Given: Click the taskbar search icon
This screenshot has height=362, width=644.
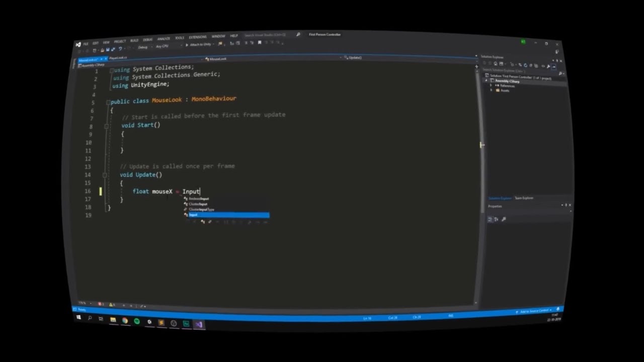Looking at the screenshot, I should [90, 318].
